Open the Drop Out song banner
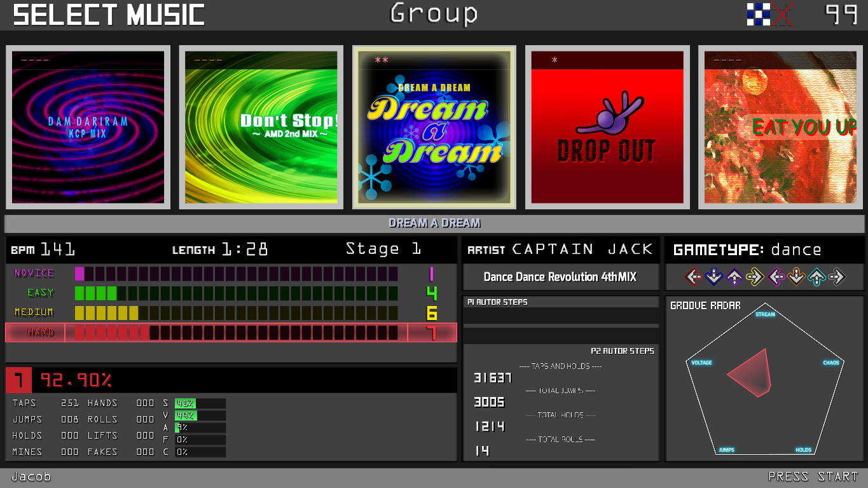This screenshot has height=488, width=868. [x=607, y=127]
